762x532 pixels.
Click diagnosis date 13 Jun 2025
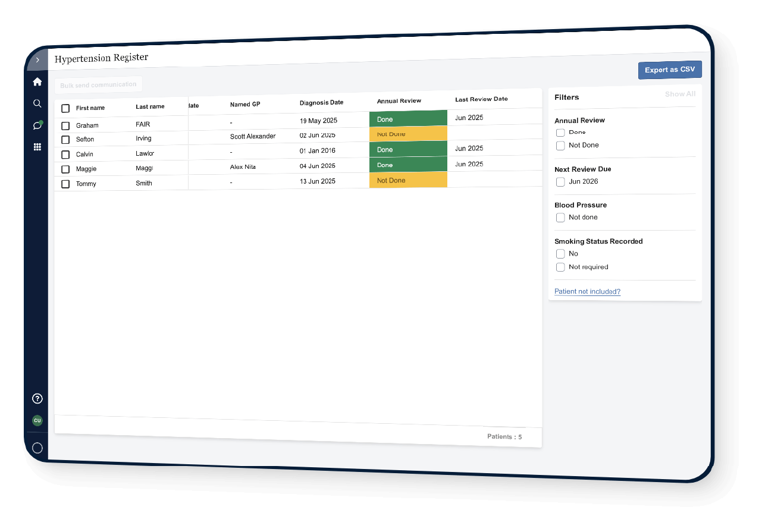[318, 181]
